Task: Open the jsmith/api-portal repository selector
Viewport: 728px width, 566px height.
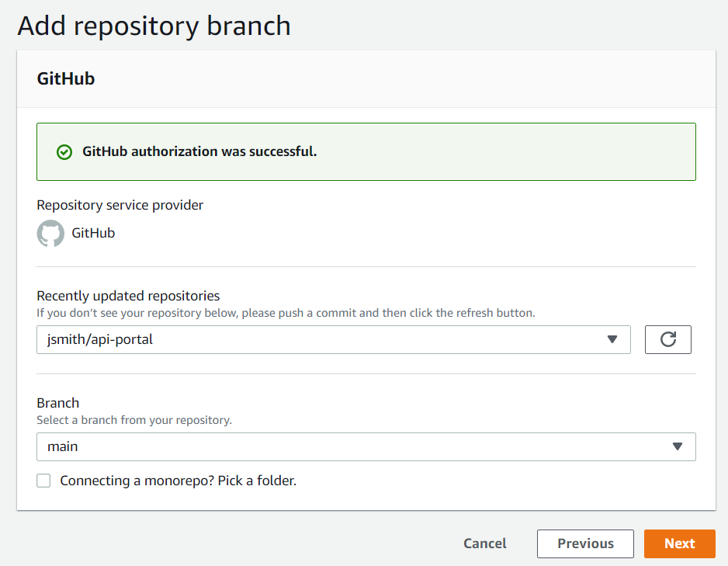Action: (310, 339)
